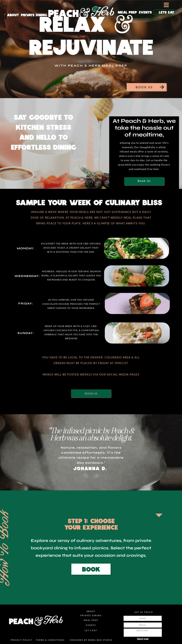
Task: Go to Meal Prep page in header
Action: 127,12
